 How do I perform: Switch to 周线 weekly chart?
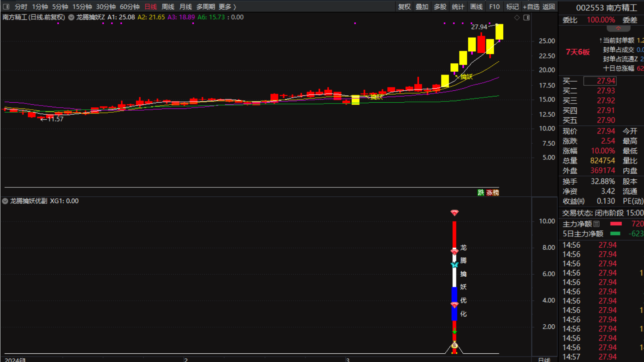(x=168, y=7)
